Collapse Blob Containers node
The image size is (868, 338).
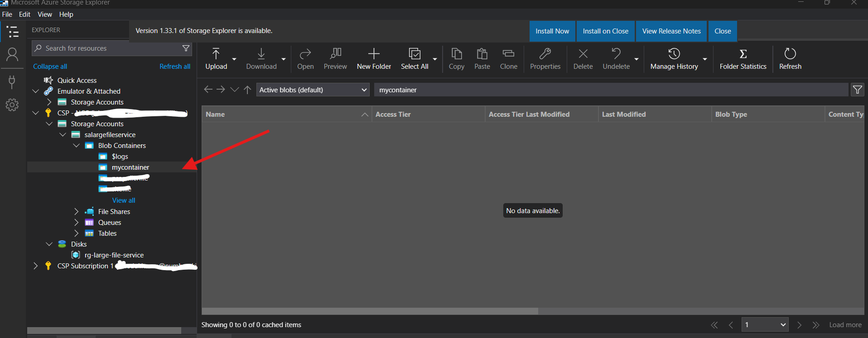(77, 145)
